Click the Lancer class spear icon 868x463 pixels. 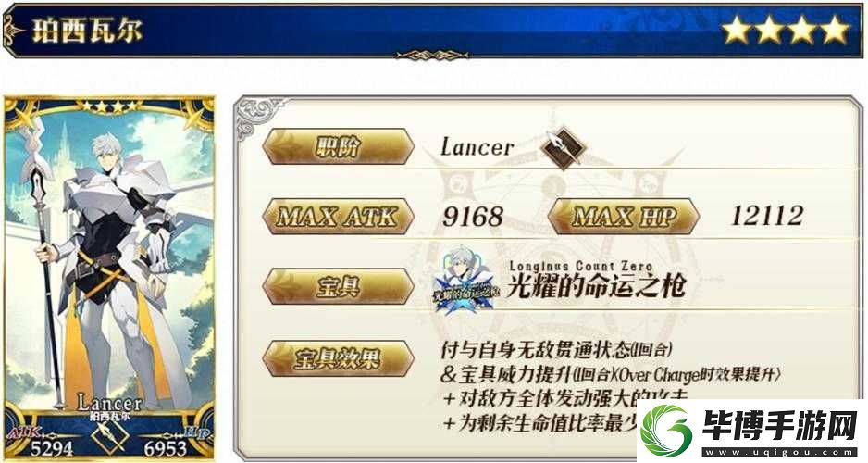[x=563, y=148]
